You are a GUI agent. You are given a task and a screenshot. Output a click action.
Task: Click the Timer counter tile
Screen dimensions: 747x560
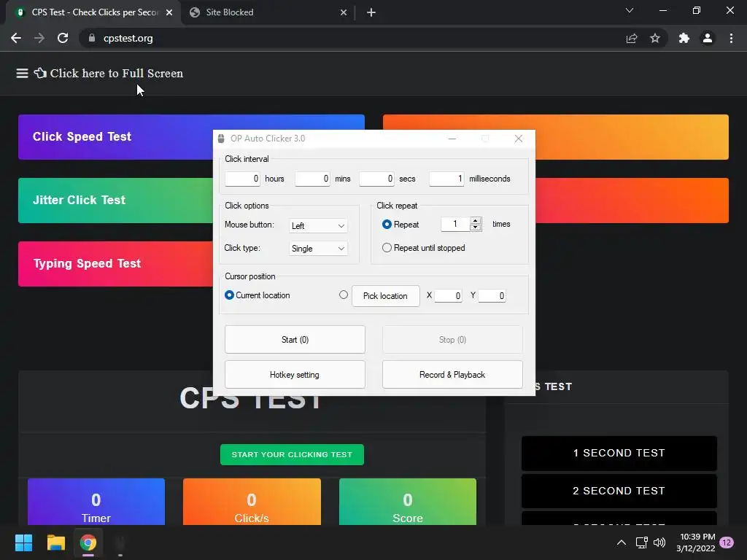(x=96, y=502)
